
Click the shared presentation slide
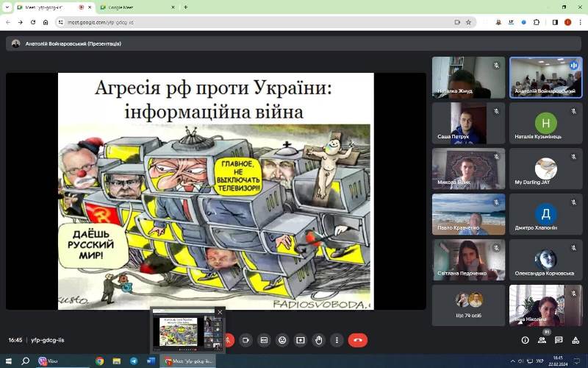(x=215, y=191)
